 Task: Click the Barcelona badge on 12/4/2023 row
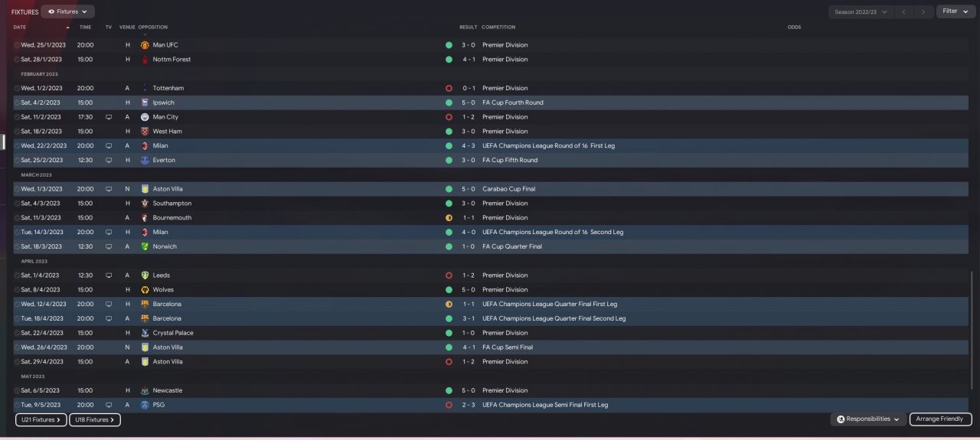(x=145, y=304)
